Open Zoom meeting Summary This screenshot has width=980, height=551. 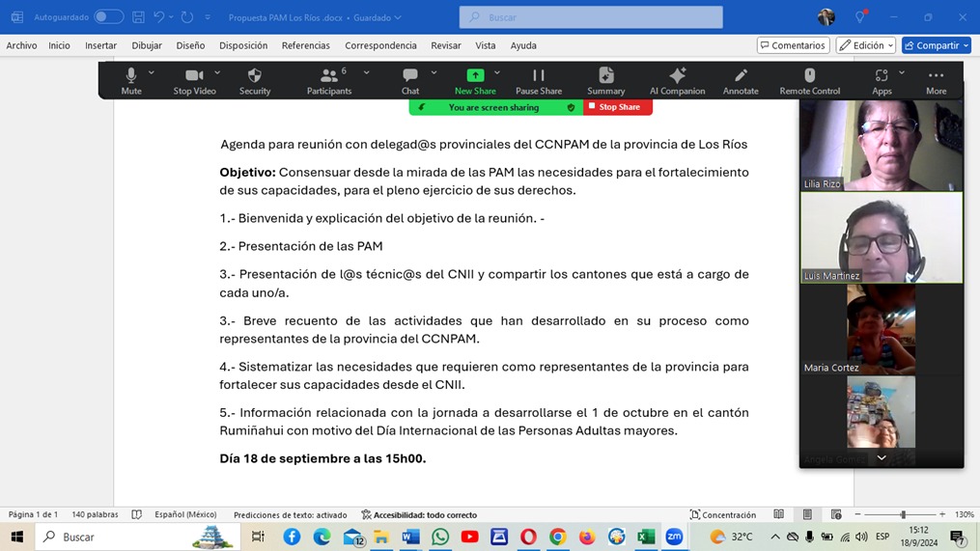(x=605, y=81)
